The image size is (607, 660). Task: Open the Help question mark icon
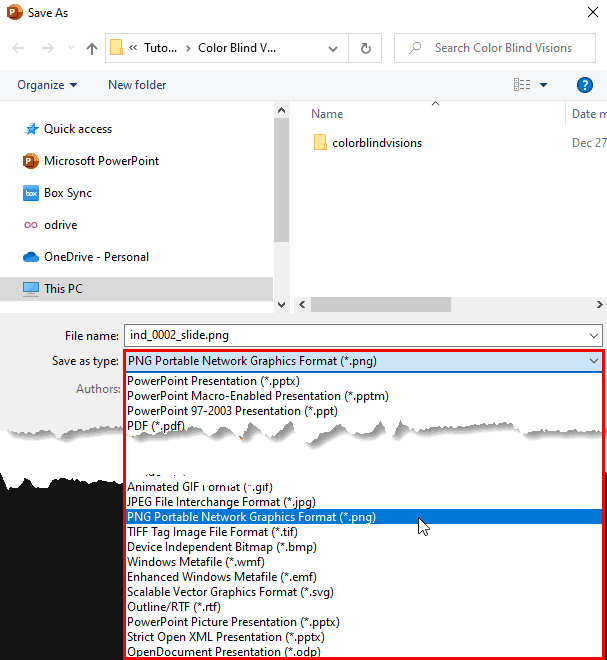coord(586,85)
